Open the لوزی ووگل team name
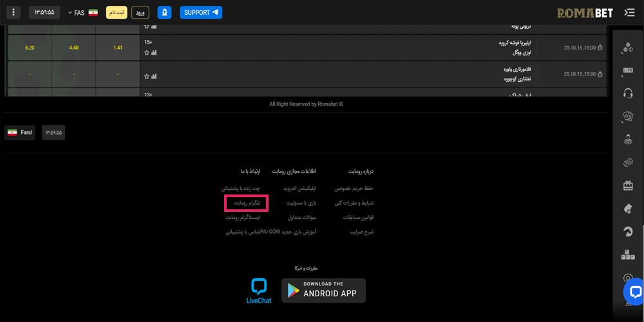The height and width of the screenshot is (322, 644). [x=524, y=53]
